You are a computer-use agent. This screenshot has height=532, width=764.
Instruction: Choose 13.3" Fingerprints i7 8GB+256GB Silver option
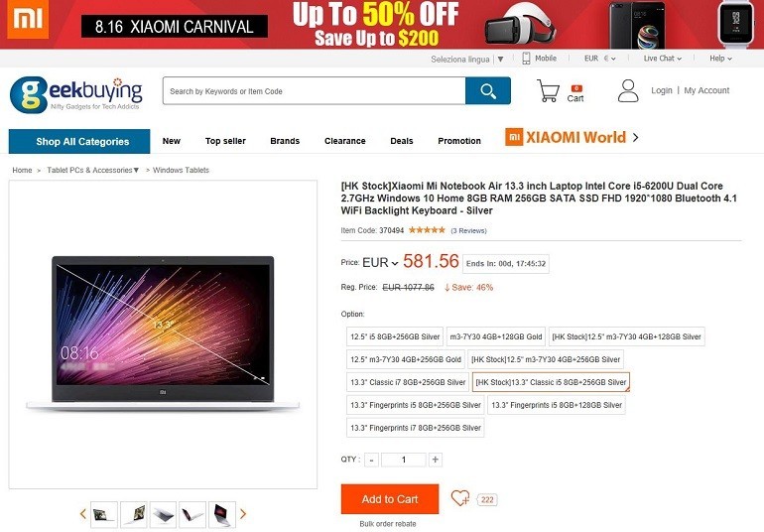[415, 428]
